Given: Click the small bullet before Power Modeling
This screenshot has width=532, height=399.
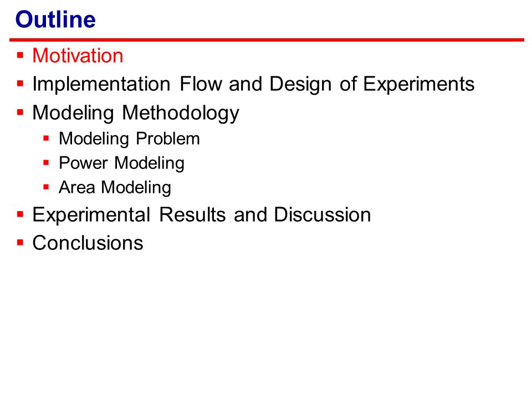Looking at the screenshot, I should 46,162.
